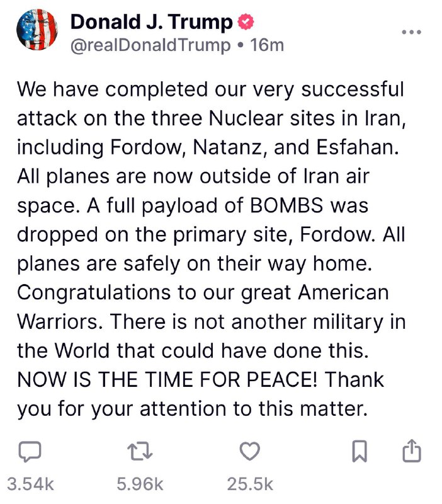
Task: Click the phrase NOW IS THE TIME FOR PEACE
Action: [167, 380]
